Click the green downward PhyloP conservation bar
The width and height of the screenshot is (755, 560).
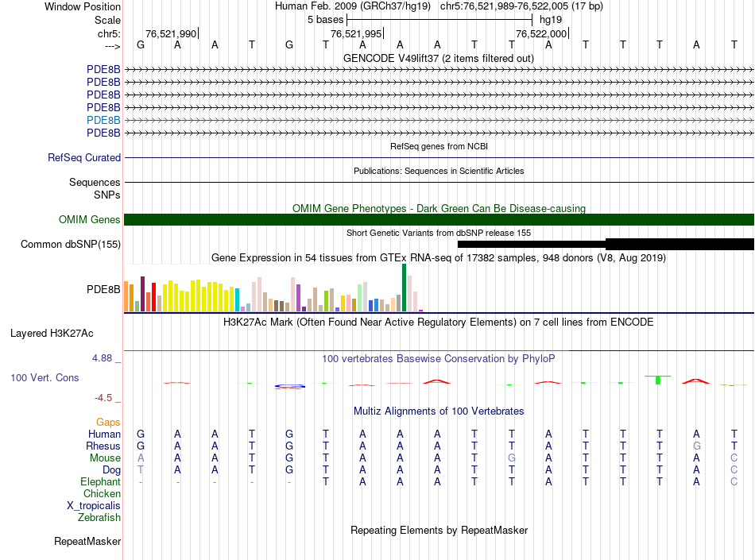[658, 380]
